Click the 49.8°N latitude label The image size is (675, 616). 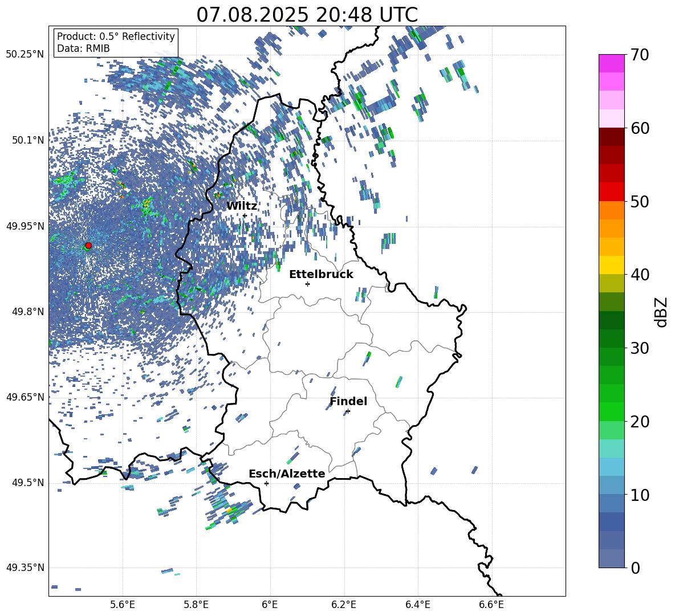tap(27, 312)
